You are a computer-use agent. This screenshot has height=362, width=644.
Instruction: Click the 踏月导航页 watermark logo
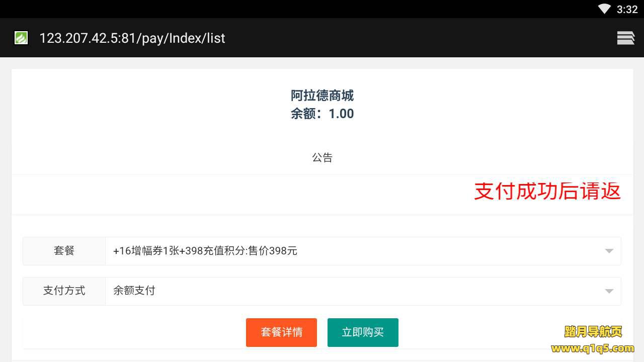[593, 332]
